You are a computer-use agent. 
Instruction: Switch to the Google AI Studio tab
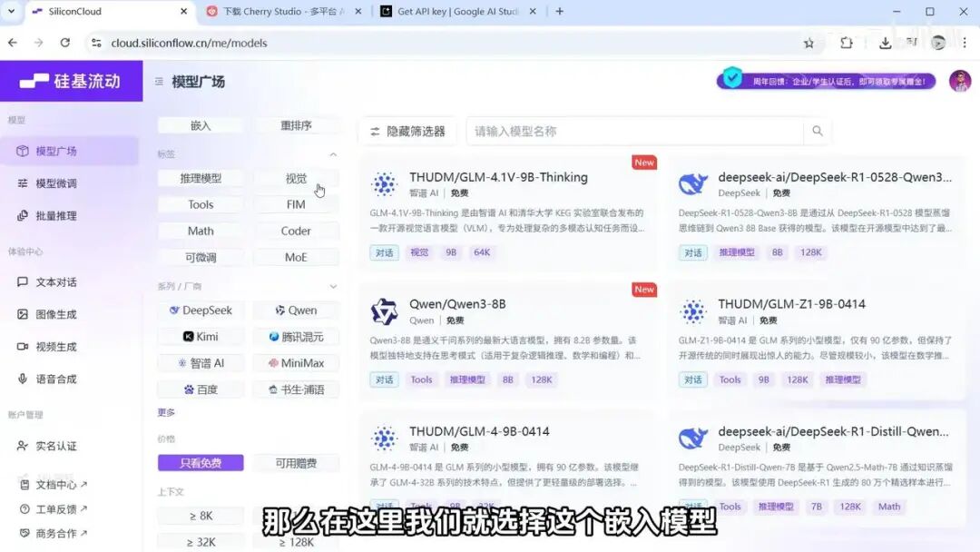coord(458,11)
